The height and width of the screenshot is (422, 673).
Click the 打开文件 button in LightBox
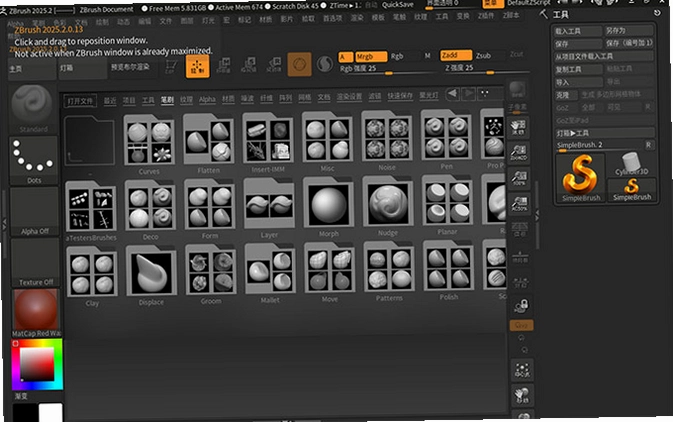tap(80, 101)
